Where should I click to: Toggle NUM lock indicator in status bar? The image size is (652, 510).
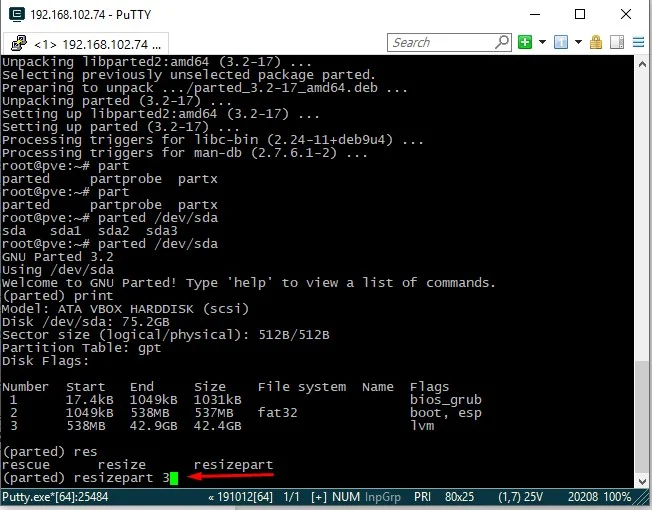346,497
